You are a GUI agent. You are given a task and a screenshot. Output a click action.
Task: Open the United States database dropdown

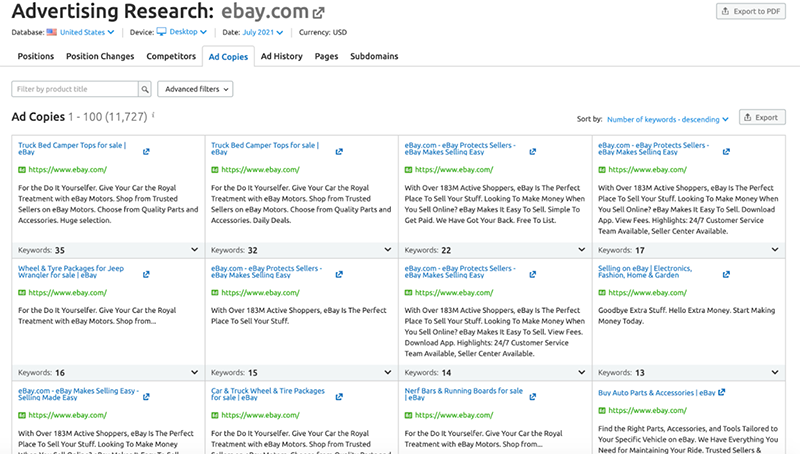click(x=87, y=32)
